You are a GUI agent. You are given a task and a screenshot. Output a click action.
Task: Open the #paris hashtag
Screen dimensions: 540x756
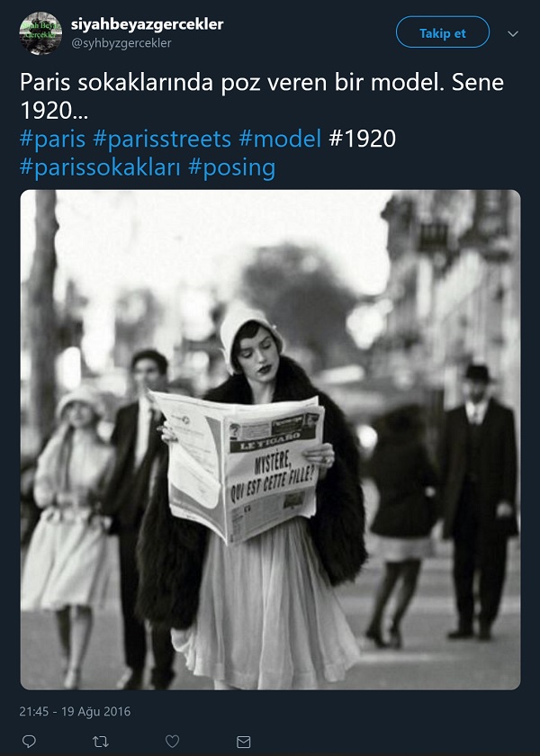pos(52,139)
